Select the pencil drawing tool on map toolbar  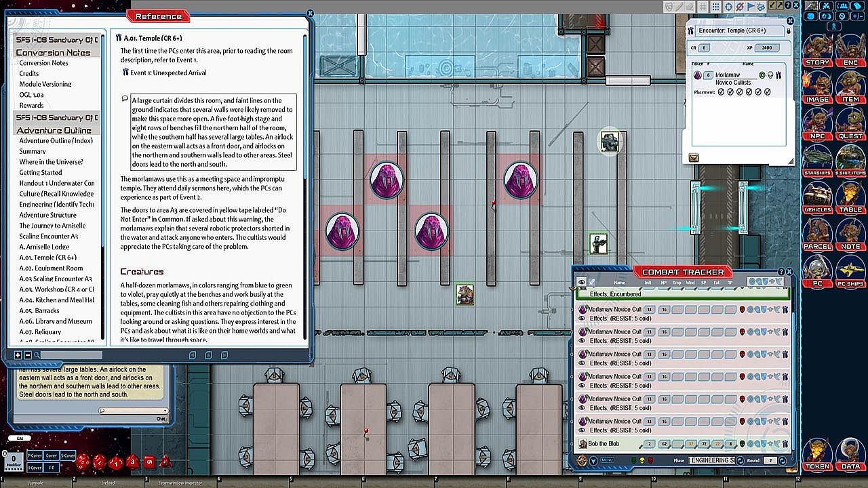pos(679,7)
